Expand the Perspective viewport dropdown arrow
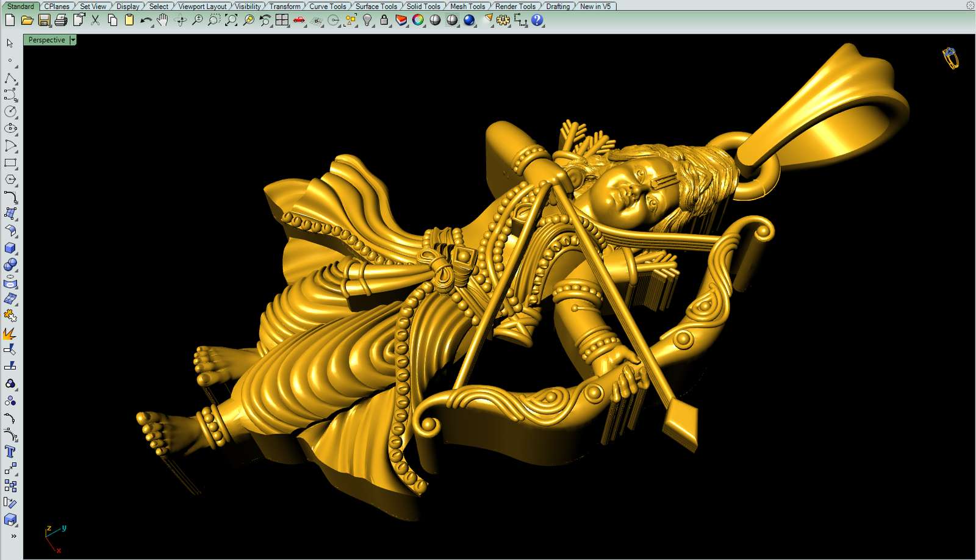 click(73, 40)
